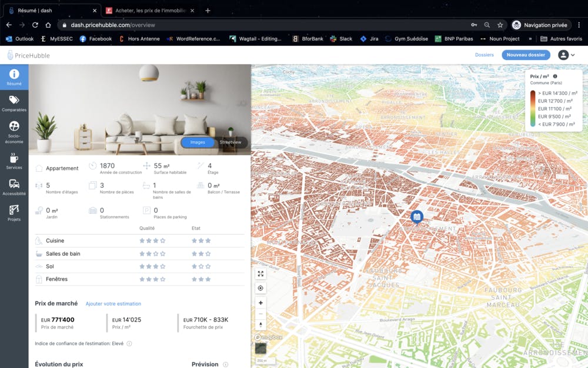Set Fenêtres Qualité fourth star

click(x=163, y=279)
